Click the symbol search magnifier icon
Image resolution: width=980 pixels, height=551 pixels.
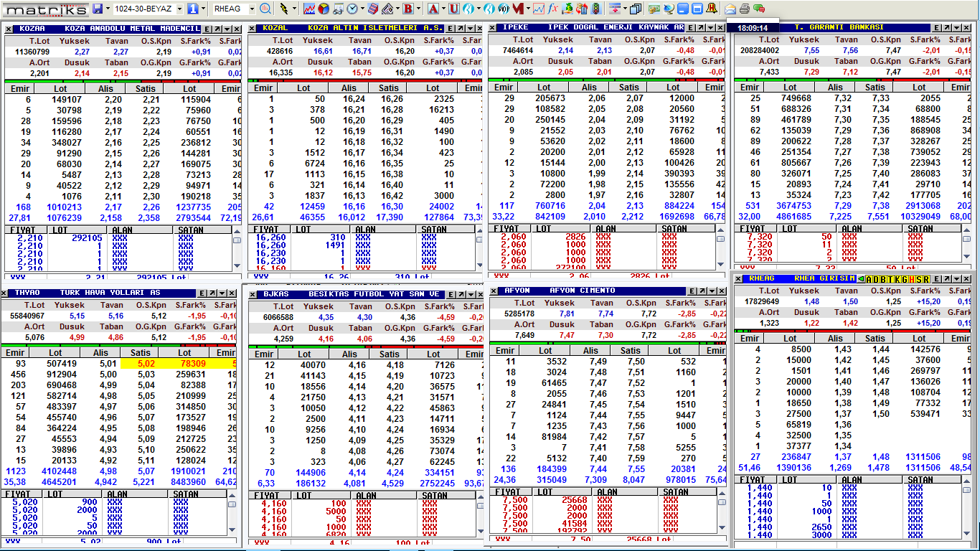[265, 9]
